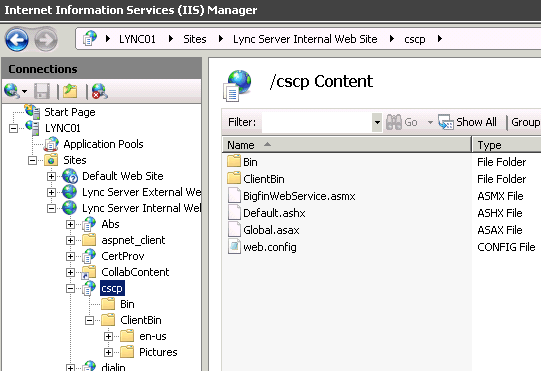
Task: Click Sites in the address breadcrumb
Action: click(195, 39)
